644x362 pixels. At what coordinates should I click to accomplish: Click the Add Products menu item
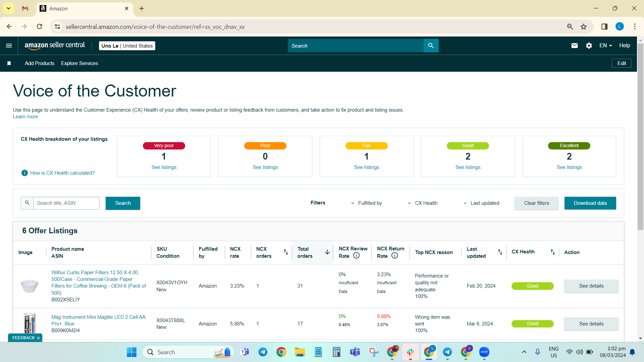tap(40, 63)
